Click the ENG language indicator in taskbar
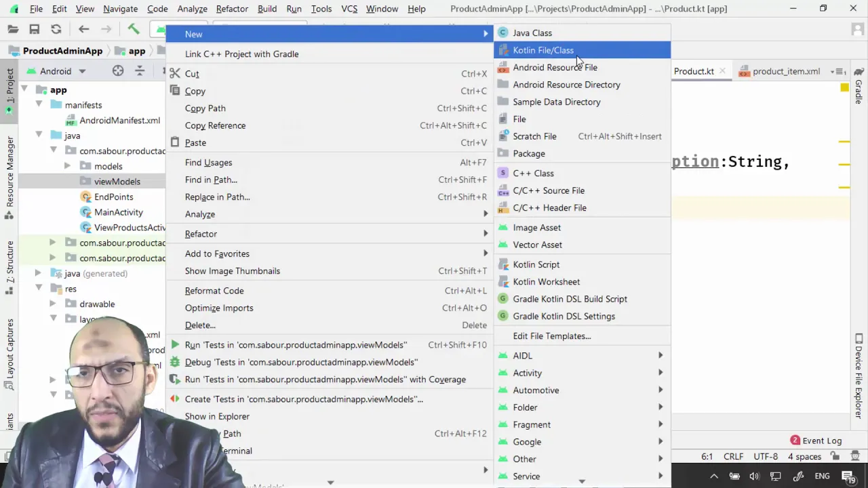This screenshot has width=868, height=488. [822, 476]
